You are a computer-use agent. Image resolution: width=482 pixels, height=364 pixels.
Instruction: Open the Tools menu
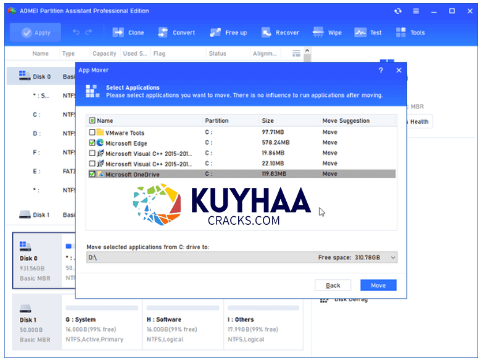(x=410, y=32)
